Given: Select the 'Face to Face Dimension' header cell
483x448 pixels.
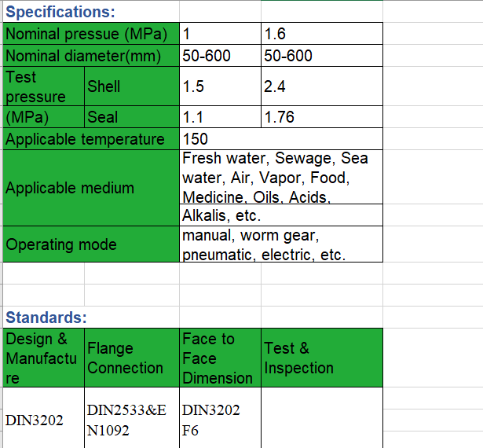Looking at the screenshot, I should [x=220, y=358].
